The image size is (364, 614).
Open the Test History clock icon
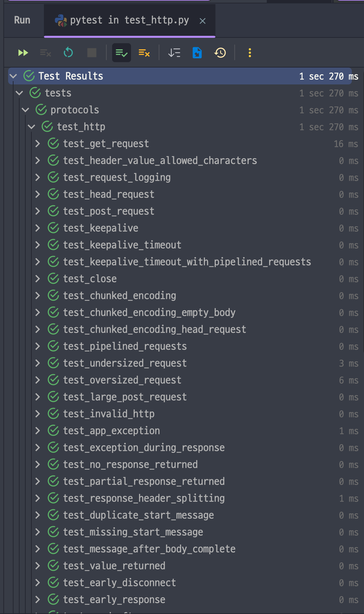tap(220, 53)
